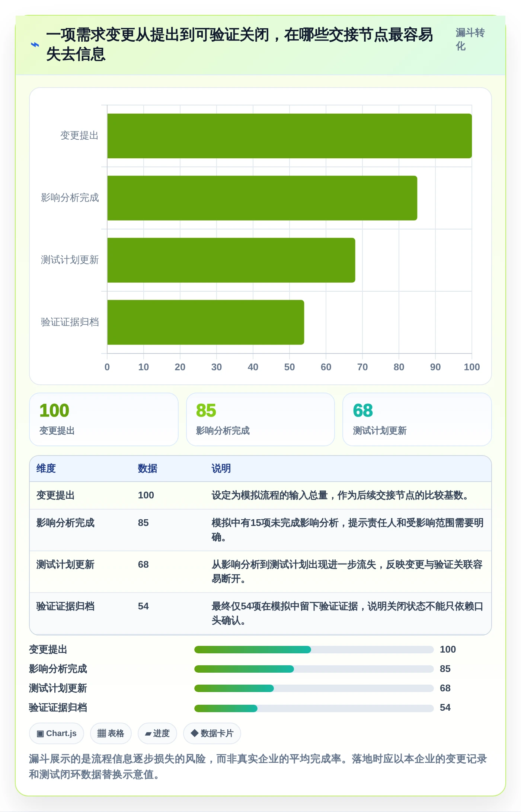This screenshot has width=521, height=812.
Task: Click the 测试计划更新 bar in the chart
Action: [x=231, y=260]
